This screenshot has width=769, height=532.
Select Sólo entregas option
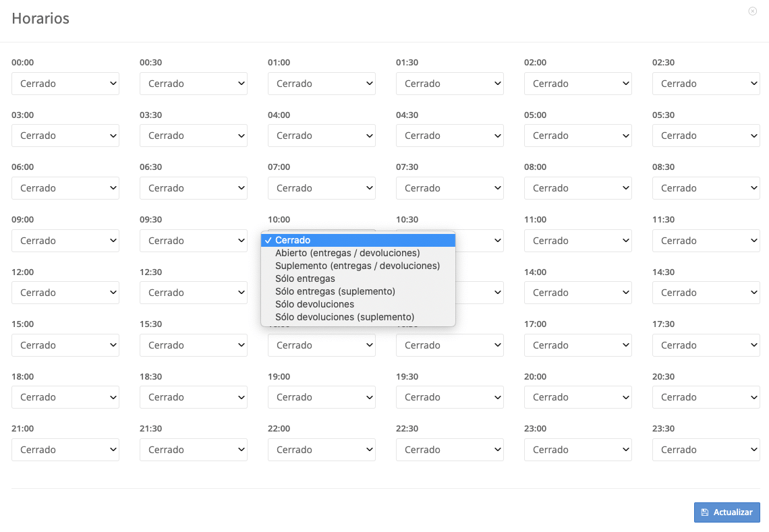358,278
